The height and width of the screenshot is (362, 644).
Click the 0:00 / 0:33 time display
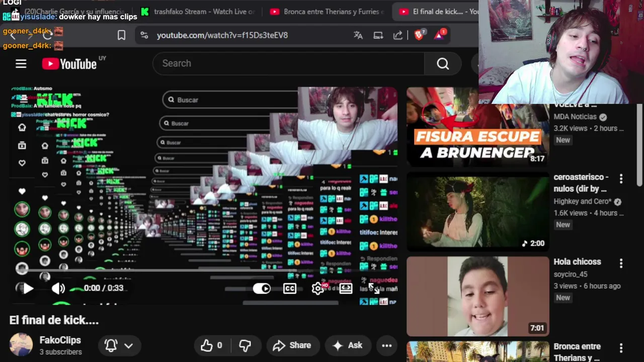pyautogui.click(x=104, y=288)
